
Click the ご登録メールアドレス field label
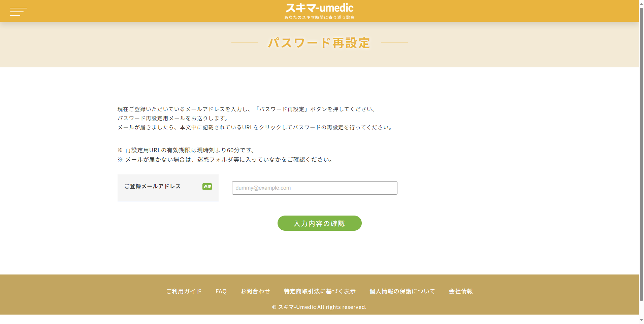pos(152,186)
